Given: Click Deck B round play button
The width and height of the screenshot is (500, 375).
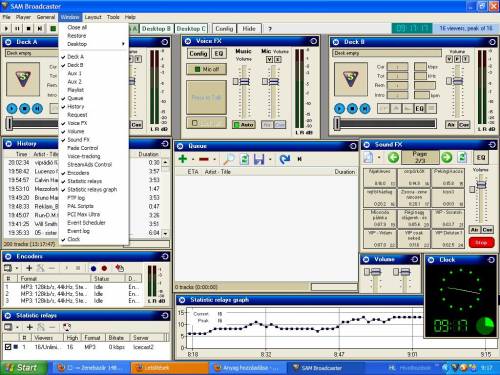Looking at the screenshot, I should 339,108.
